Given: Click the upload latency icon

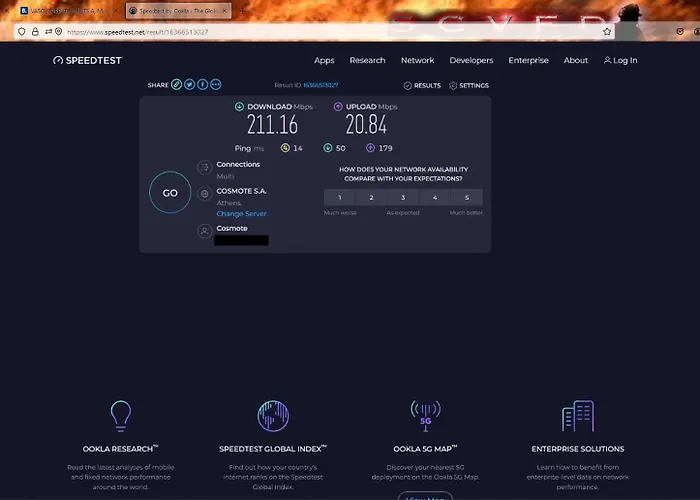Looking at the screenshot, I should point(370,148).
